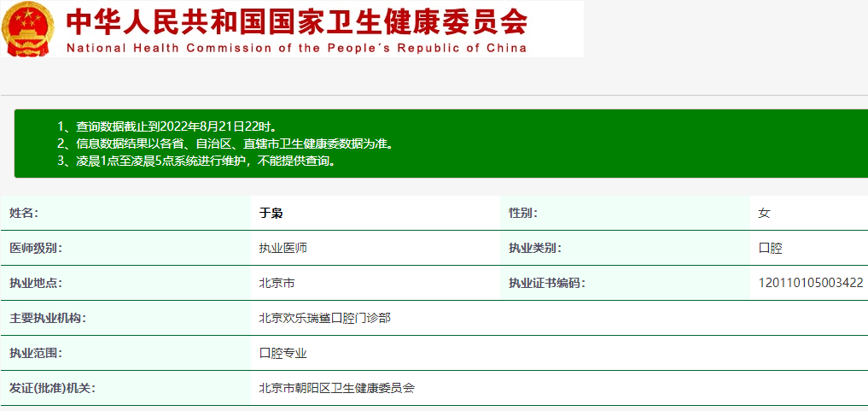Click the 姓名 field label
The image size is (868, 411).
(x=24, y=213)
